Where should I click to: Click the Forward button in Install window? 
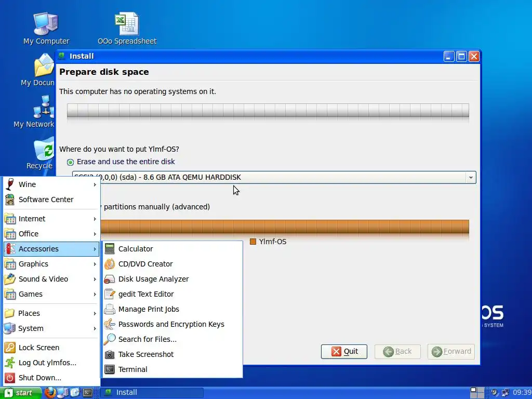click(451, 352)
